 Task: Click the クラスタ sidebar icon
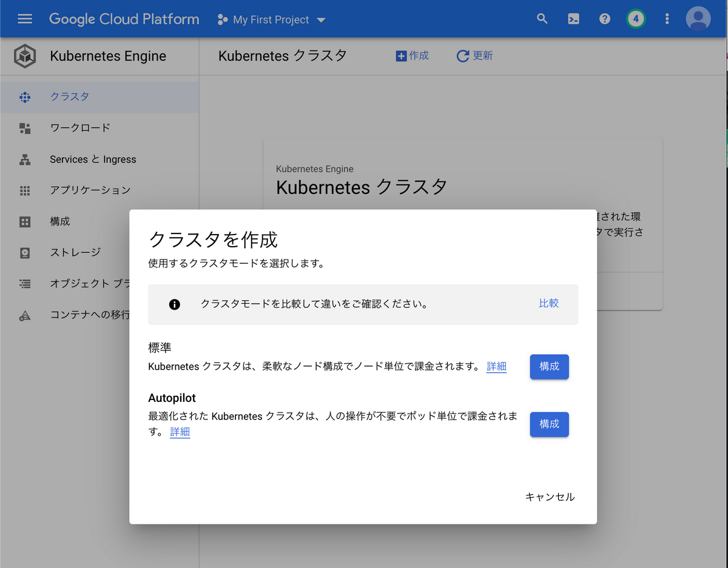coord(25,97)
